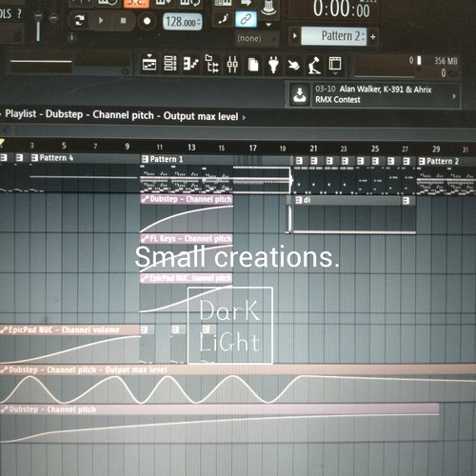This screenshot has width=476, height=476.
Task: Expand the news panel arrow
Action: tap(454, 96)
